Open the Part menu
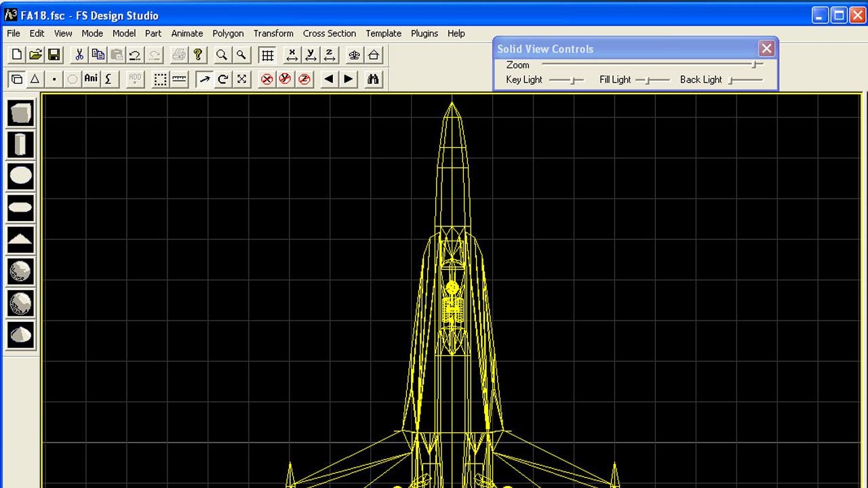868x488 pixels. pyautogui.click(x=153, y=33)
